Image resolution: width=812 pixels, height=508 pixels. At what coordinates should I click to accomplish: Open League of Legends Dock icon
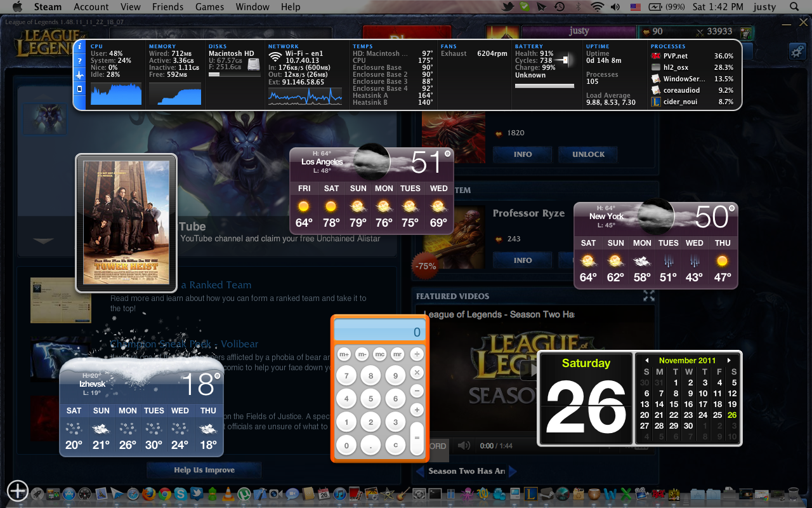point(530,493)
